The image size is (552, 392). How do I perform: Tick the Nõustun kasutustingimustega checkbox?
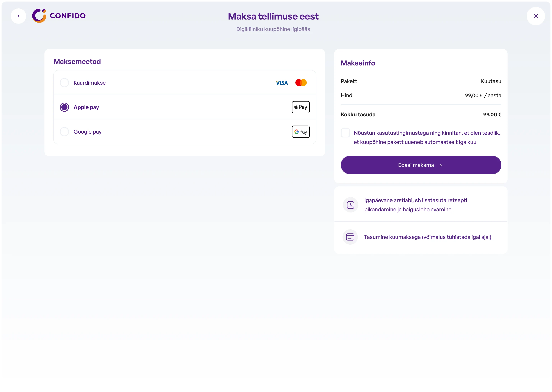coord(345,133)
